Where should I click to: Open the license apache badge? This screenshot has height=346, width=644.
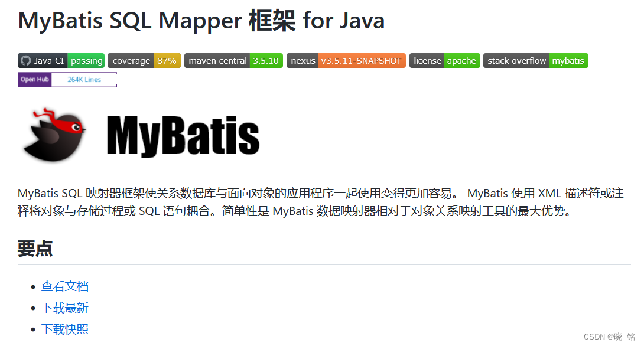click(x=444, y=60)
